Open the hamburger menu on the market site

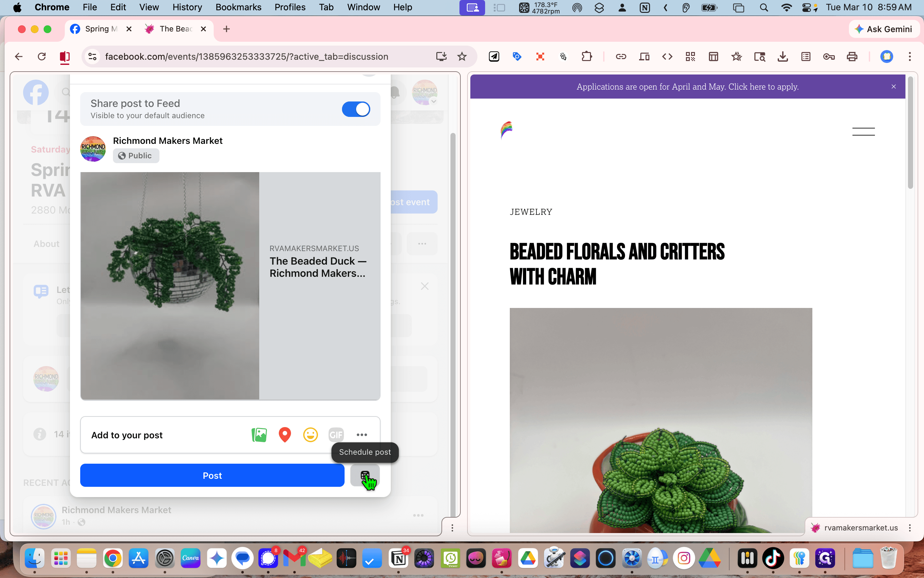click(863, 132)
